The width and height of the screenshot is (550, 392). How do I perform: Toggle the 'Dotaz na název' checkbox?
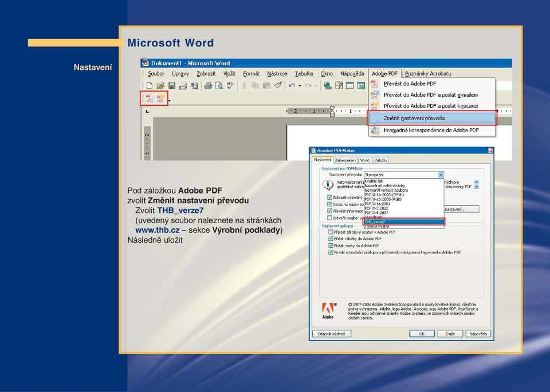point(330,204)
